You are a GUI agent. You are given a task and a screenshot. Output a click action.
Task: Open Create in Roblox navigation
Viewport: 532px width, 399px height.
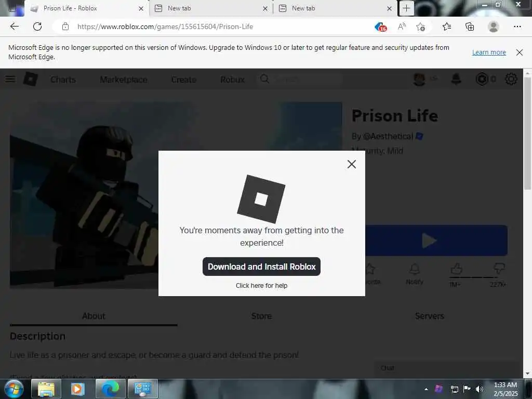click(x=183, y=79)
